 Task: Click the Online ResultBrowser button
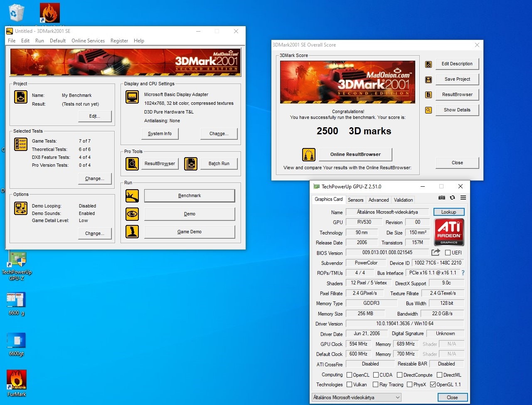pyautogui.click(x=355, y=154)
